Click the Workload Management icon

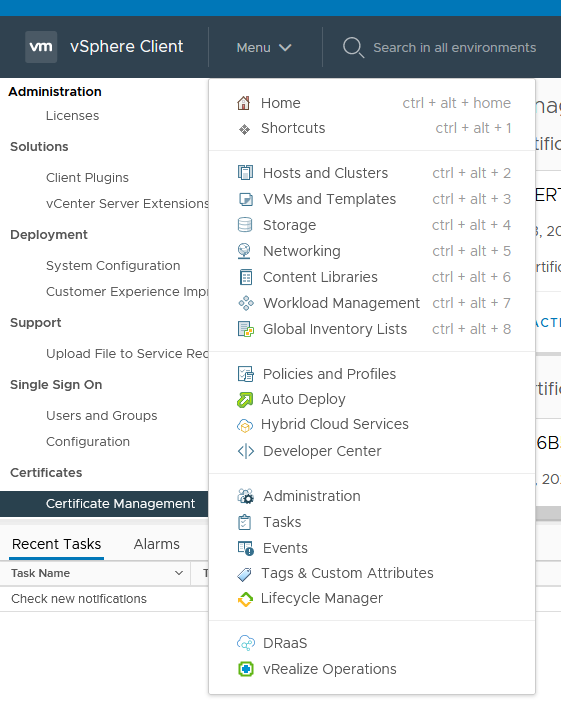[x=246, y=303]
